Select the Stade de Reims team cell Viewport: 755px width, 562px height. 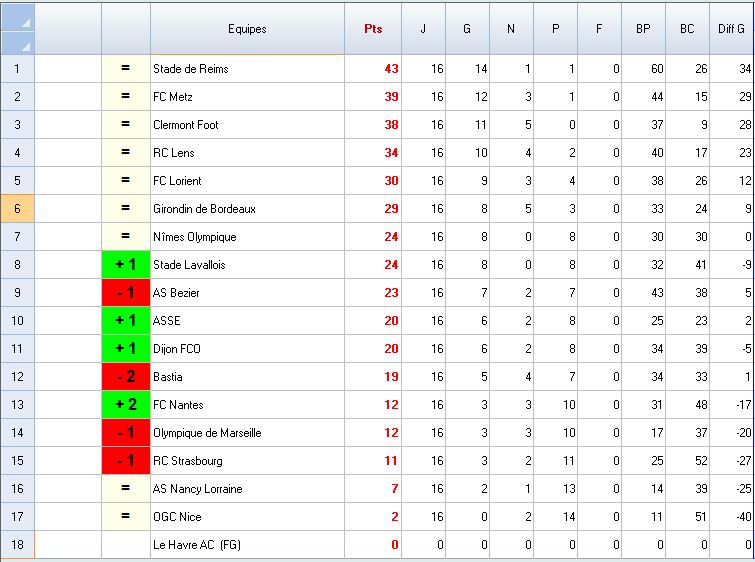[247, 69]
